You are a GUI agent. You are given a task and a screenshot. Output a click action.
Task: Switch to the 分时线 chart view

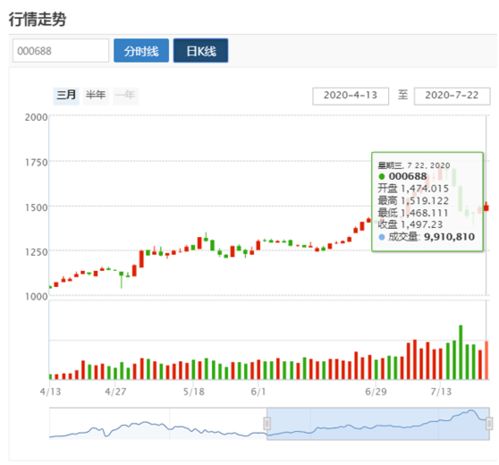click(141, 51)
